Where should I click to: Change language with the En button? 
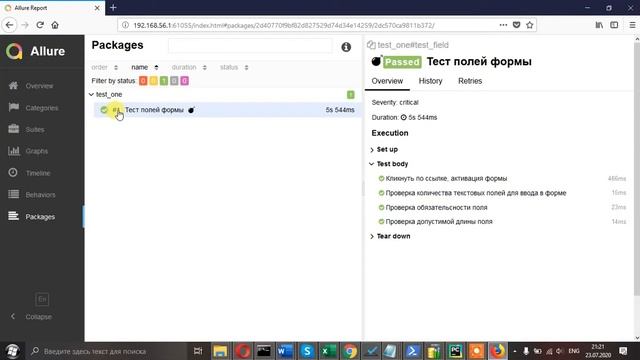[42, 299]
